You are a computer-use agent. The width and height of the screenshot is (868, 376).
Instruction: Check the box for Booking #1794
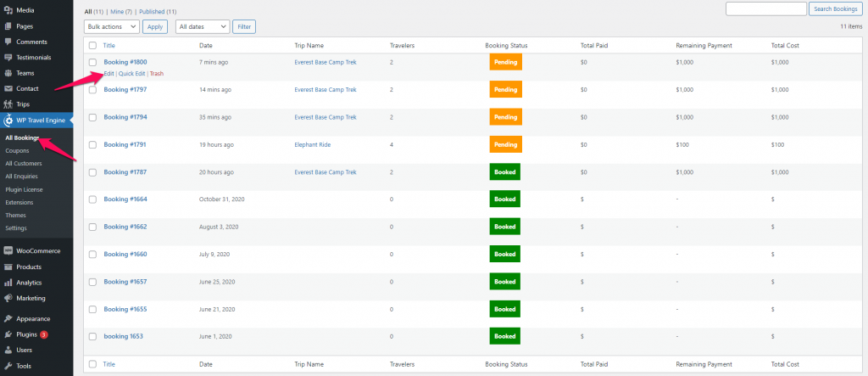92,117
